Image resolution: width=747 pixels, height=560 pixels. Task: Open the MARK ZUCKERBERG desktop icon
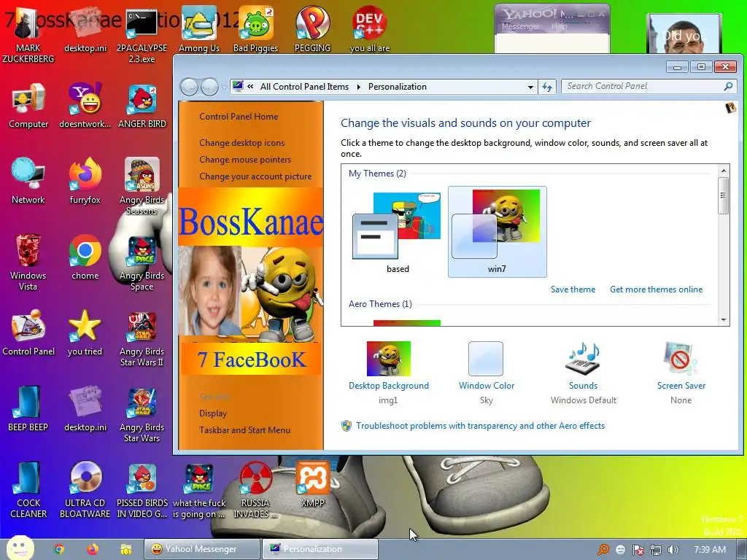coord(28,36)
